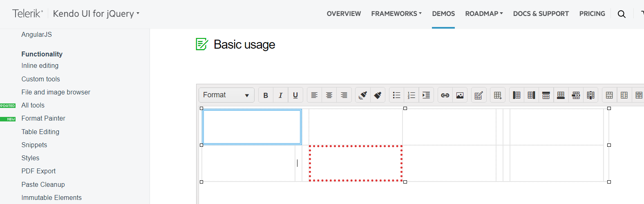
Task: Toggle italic formatting in editor toolbar
Action: point(280,95)
